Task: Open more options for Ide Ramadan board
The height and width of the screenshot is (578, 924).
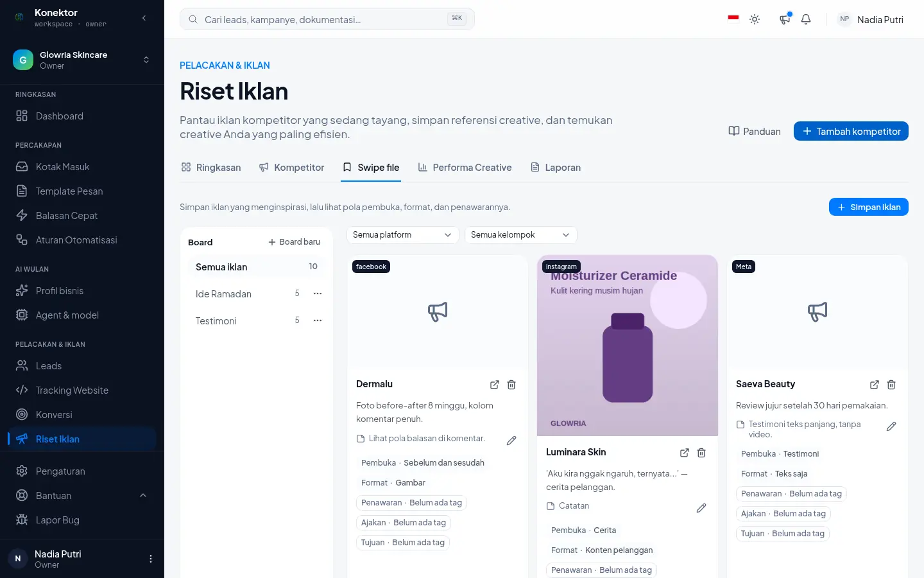Action: click(318, 293)
